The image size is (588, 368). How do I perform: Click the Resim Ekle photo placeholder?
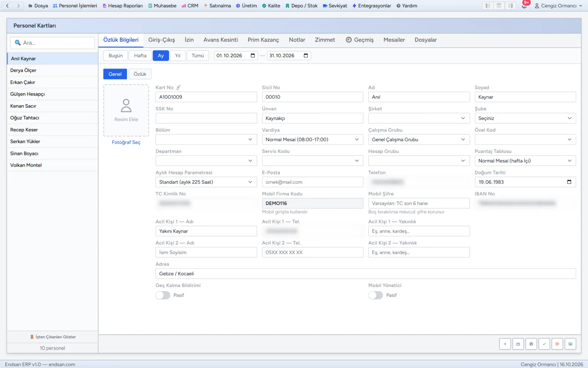pos(126,110)
